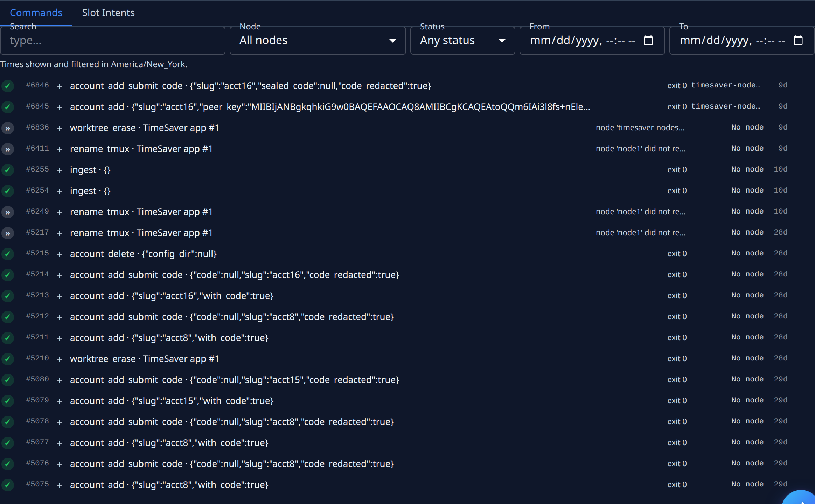Viewport: 815px width, 504px height.
Task: Click the command ID #5217
Action: [37, 232]
